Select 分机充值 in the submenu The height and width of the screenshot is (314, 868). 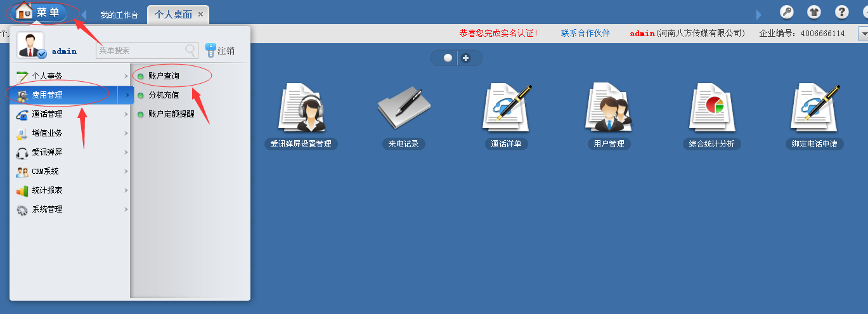pos(164,95)
